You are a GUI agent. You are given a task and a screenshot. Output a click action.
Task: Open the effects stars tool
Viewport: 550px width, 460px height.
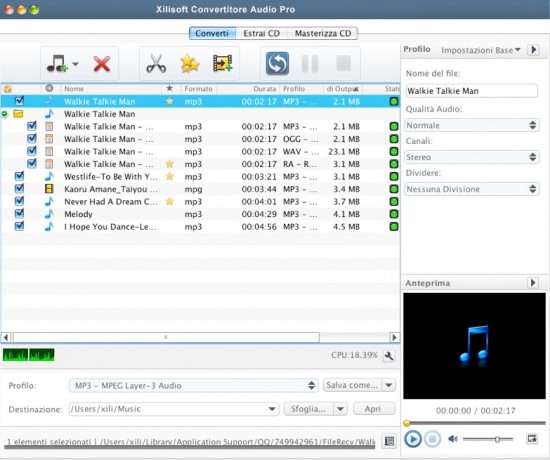coord(190,64)
